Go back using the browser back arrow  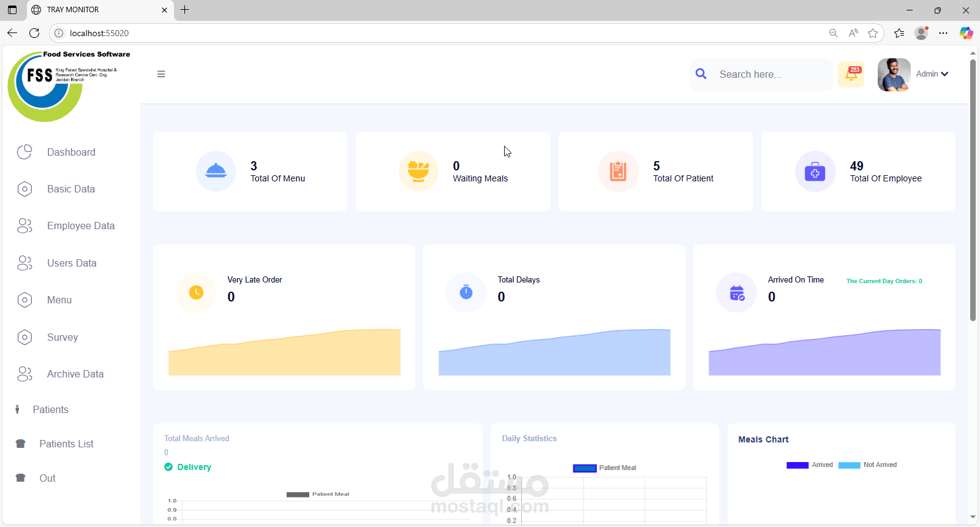pyautogui.click(x=12, y=33)
